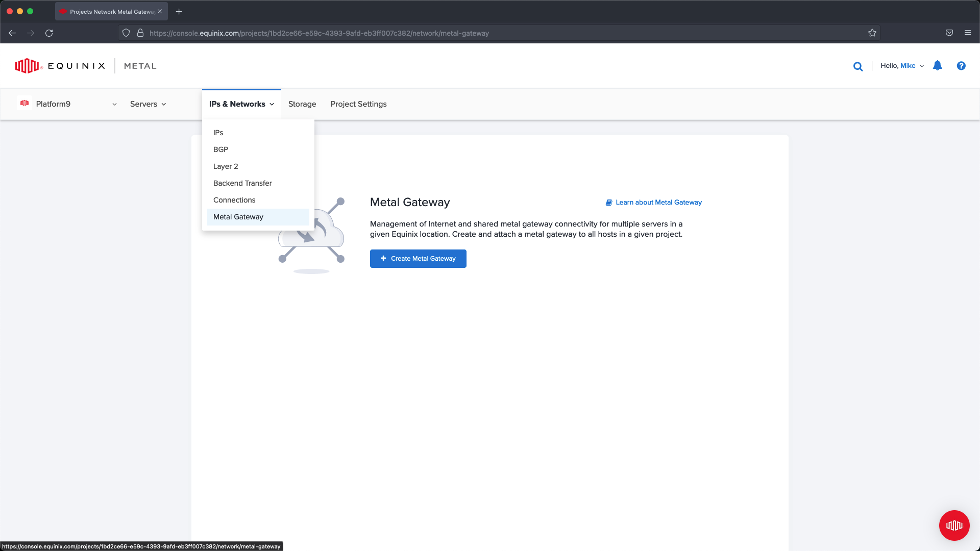Select Metal Gateway menu entry
This screenshot has height=551, width=980.
[x=258, y=217]
